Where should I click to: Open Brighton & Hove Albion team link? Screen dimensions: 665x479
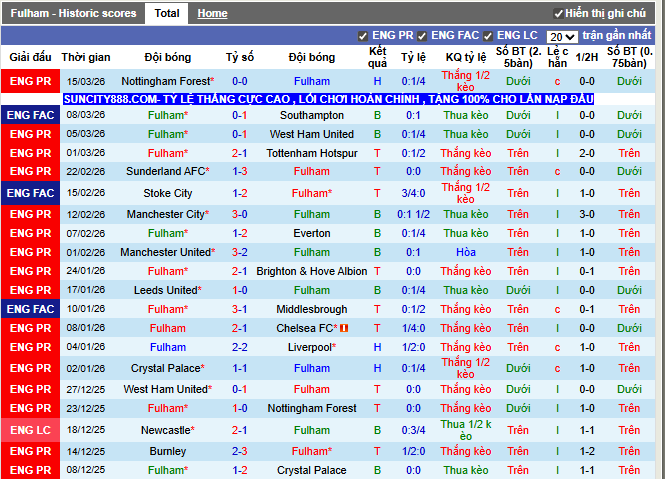[312, 271]
